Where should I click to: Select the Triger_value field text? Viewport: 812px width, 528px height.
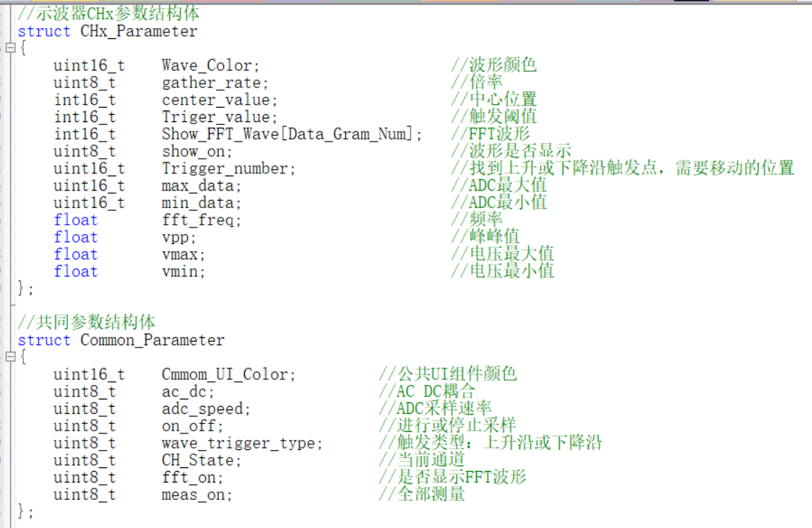pyautogui.click(x=216, y=117)
